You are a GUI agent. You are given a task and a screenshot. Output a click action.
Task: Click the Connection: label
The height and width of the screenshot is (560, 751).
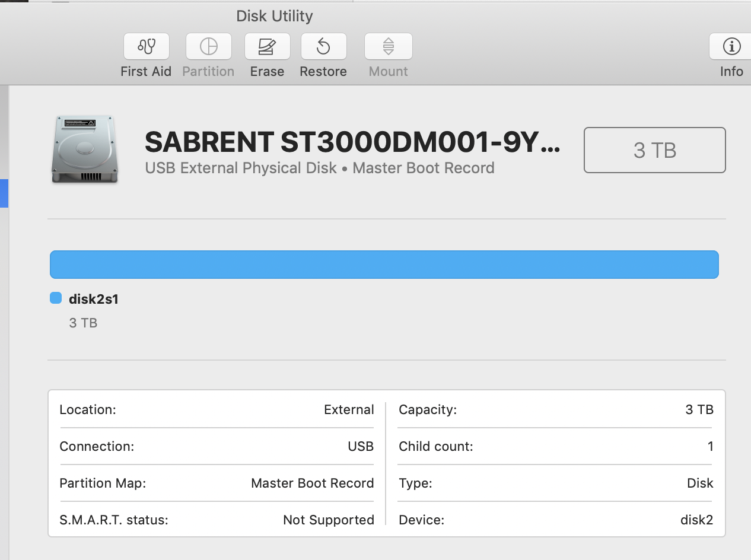coord(97,446)
